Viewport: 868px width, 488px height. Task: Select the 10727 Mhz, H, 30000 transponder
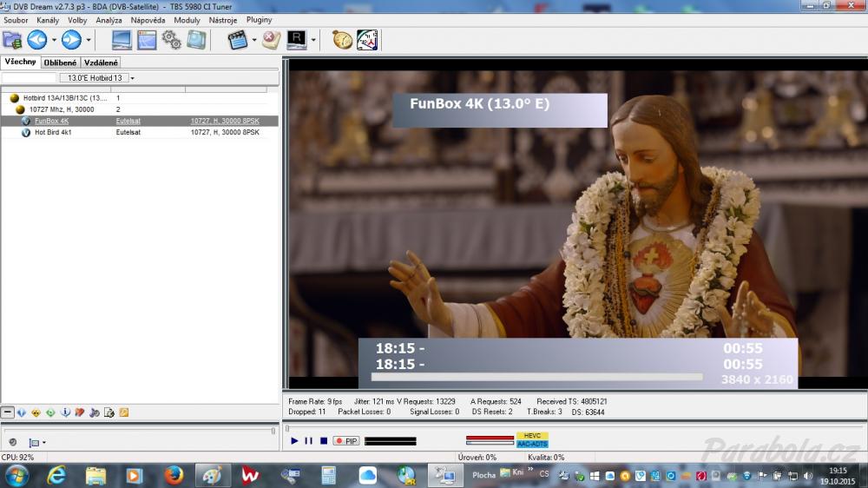62,109
